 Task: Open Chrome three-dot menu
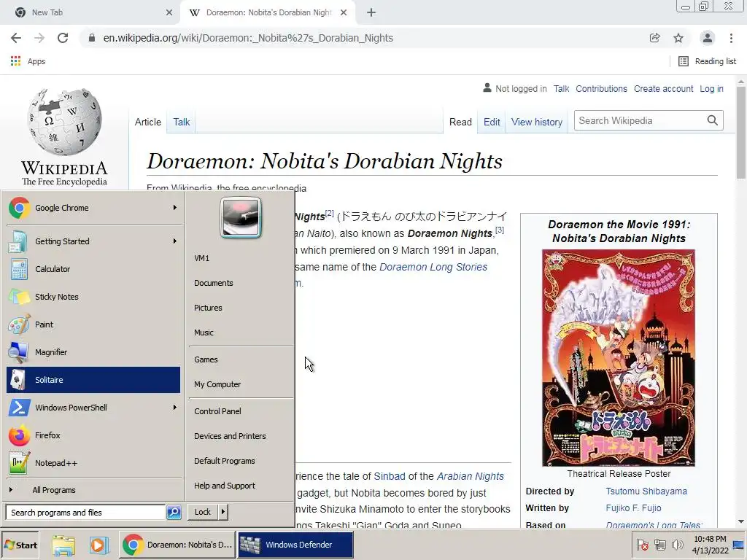(731, 38)
